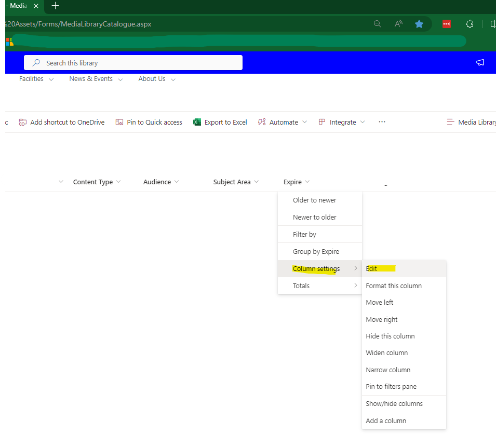Open the Subject Area column menu

point(236,182)
